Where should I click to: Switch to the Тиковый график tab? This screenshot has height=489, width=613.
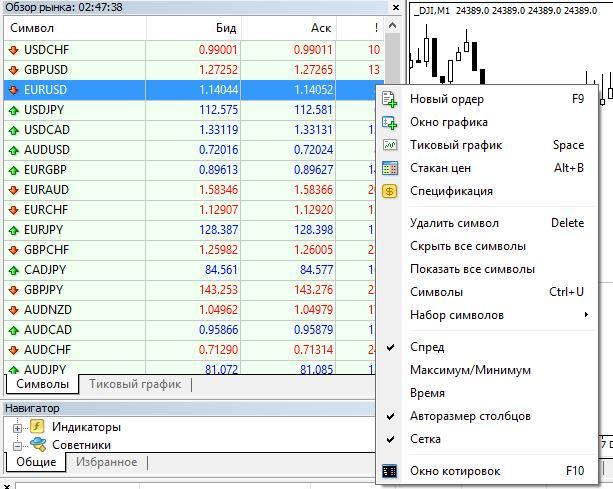135,384
